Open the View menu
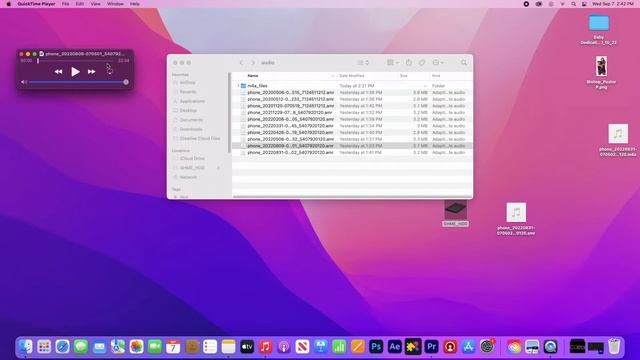Viewport: 640px width, 360px height. 96,4
